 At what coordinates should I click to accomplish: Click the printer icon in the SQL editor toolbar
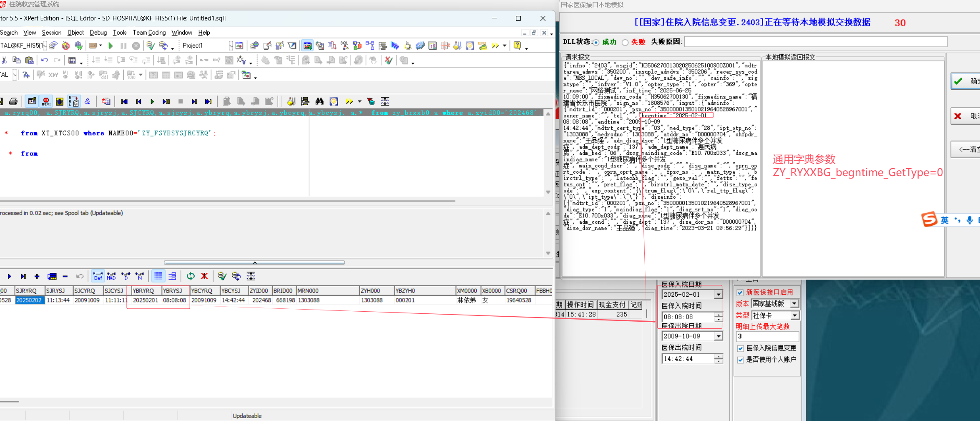[x=13, y=101]
